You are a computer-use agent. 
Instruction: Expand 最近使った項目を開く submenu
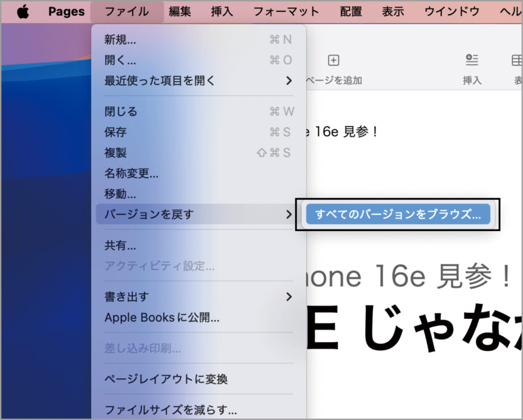[199, 81]
